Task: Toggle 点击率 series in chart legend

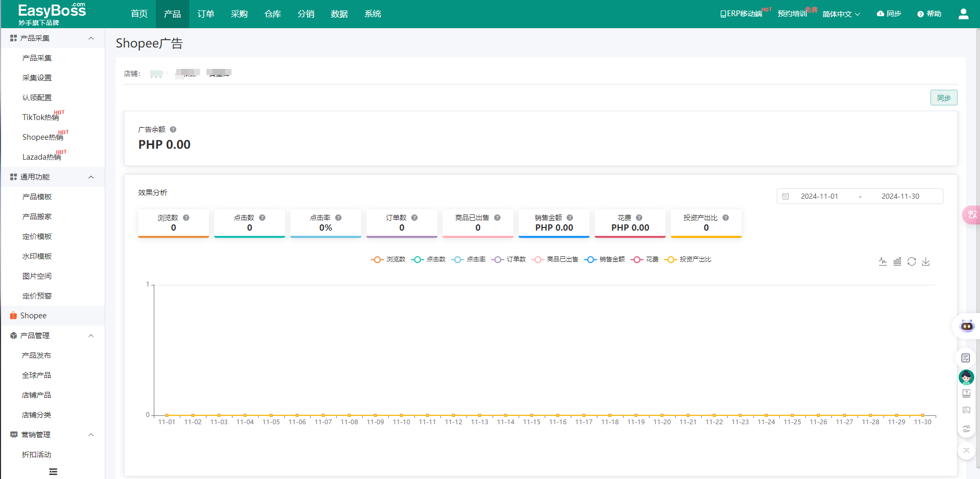Action: pyautogui.click(x=468, y=259)
